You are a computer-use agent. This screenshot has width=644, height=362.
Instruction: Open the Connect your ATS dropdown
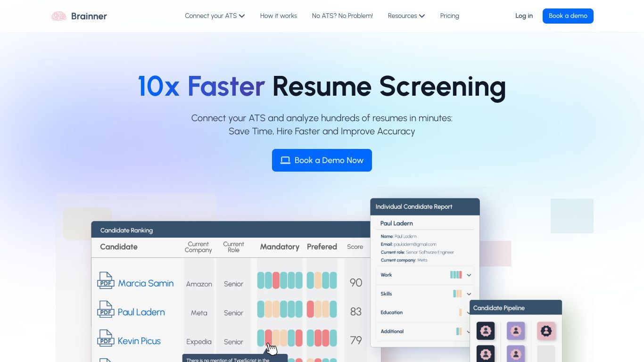215,16
